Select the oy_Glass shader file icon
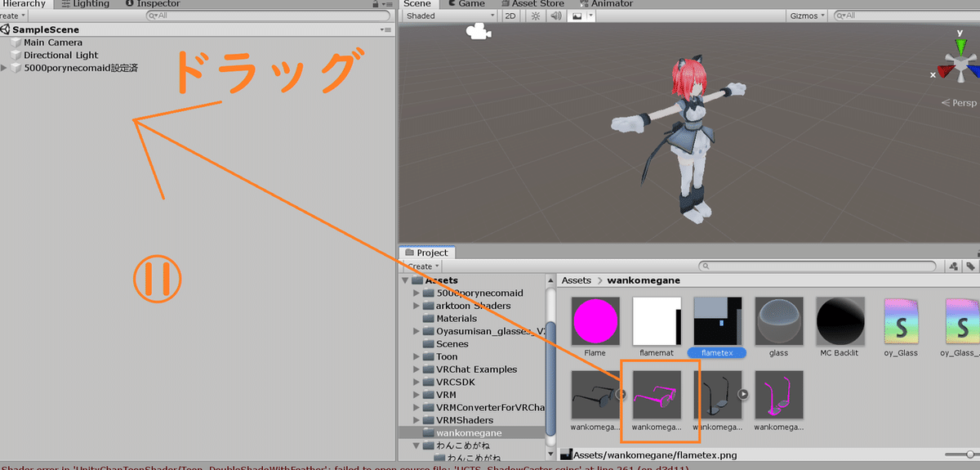The height and width of the screenshot is (470, 980). [x=902, y=322]
